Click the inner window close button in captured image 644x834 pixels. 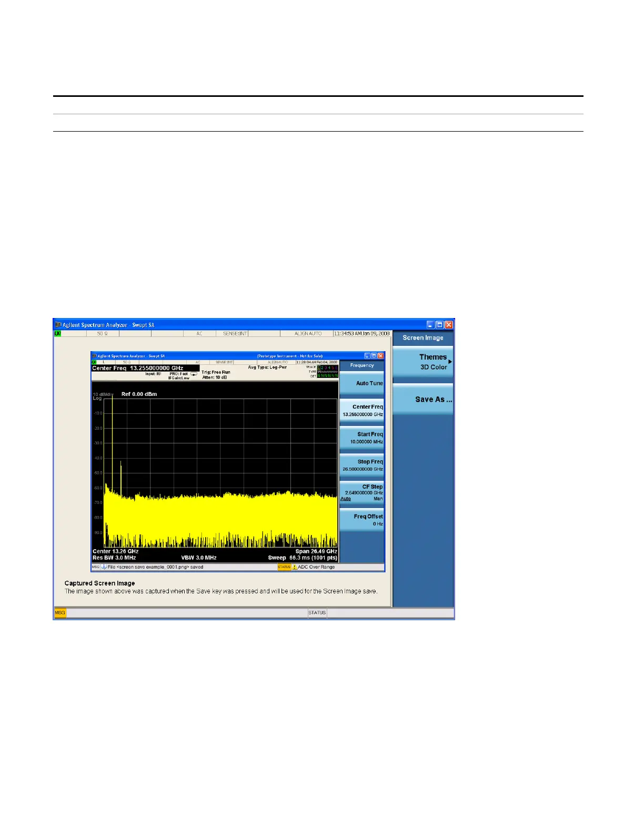coord(381,356)
